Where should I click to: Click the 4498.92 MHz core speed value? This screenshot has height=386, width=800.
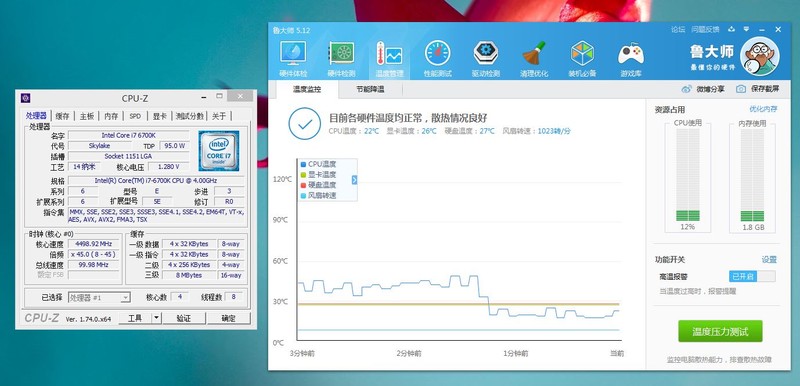click(93, 244)
